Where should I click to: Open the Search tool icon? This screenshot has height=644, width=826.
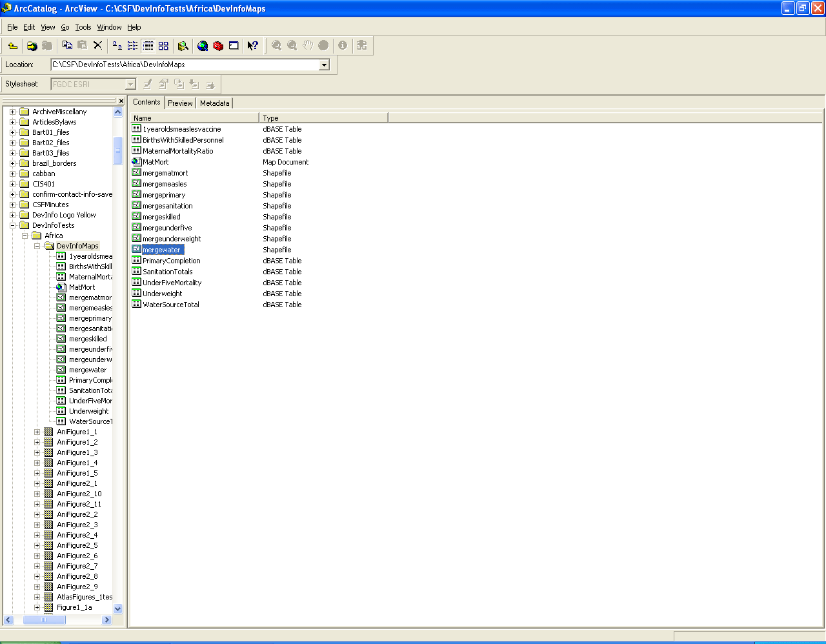pyautogui.click(x=183, y=45)
